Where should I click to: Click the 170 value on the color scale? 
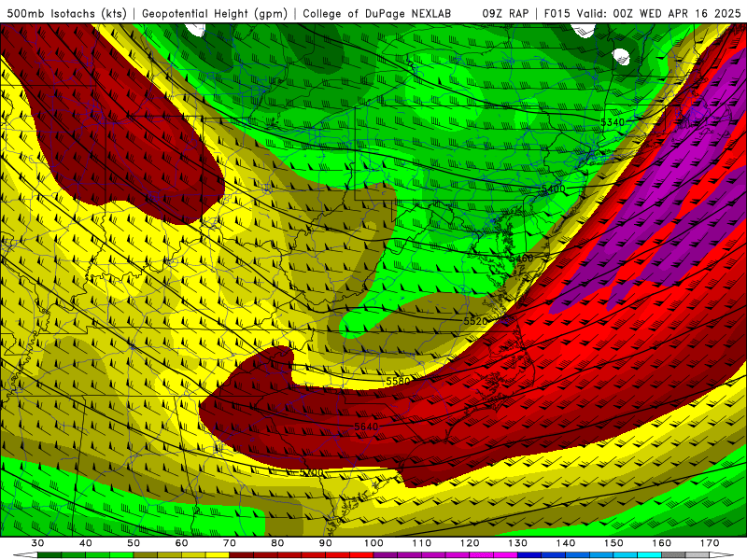pyautogui.click(x=710, y=543)
